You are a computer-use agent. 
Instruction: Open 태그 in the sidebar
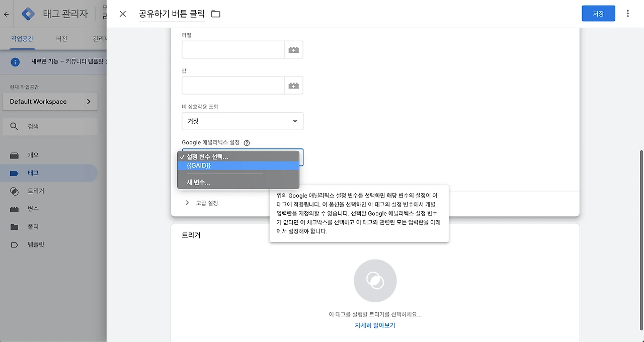click(49, 173)
